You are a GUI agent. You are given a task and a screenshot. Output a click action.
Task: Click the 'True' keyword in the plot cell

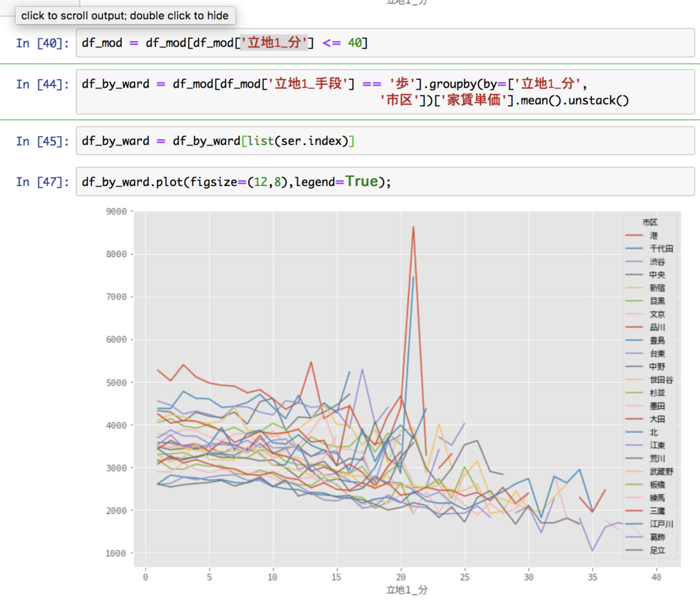(362, 181)
